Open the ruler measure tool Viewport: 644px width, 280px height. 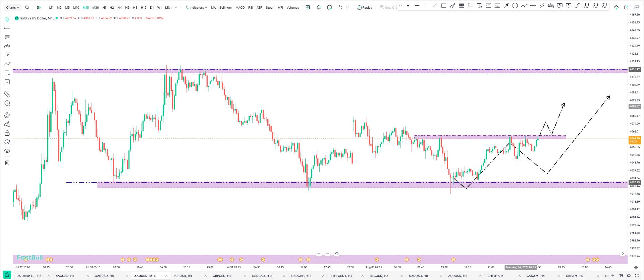[7, 94]
